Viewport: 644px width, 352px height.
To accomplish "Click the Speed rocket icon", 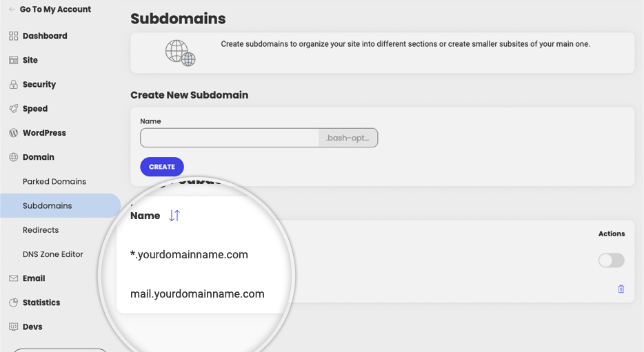I will [x=14, y=109].
